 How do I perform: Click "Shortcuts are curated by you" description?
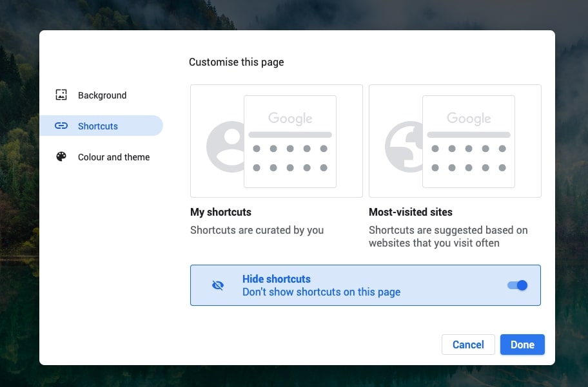(257, 230)
